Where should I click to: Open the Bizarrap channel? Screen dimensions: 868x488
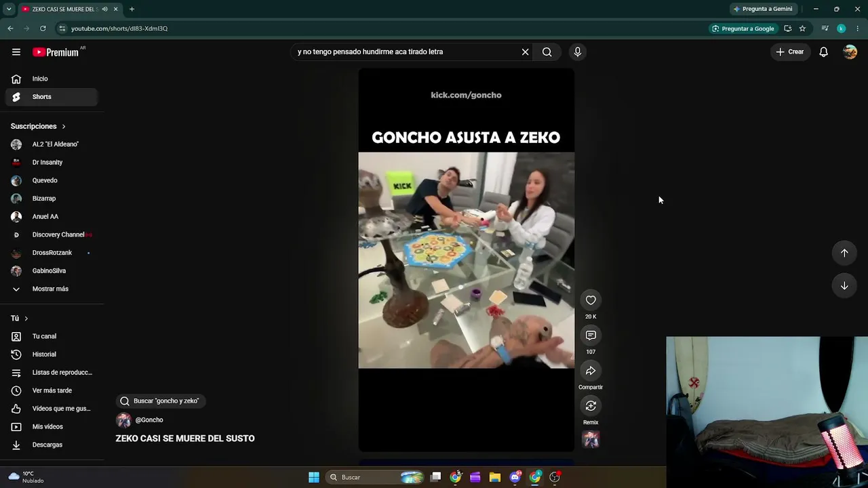(x=52, y=199)
